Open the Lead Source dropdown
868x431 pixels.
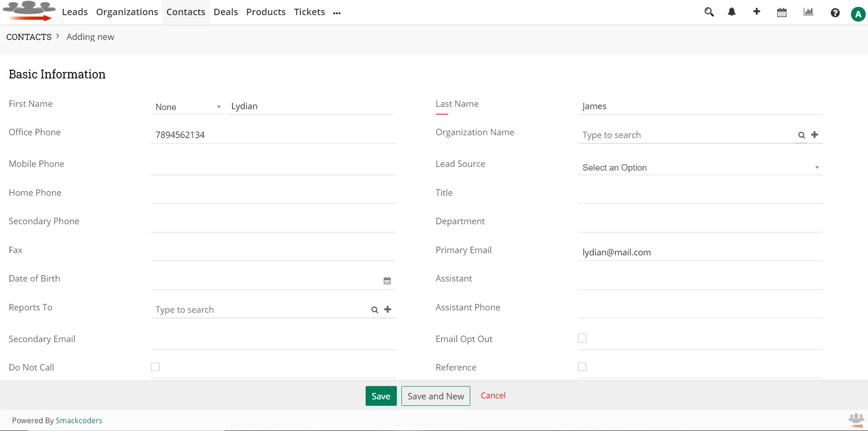pyautogui.click(x=700, y=167)
